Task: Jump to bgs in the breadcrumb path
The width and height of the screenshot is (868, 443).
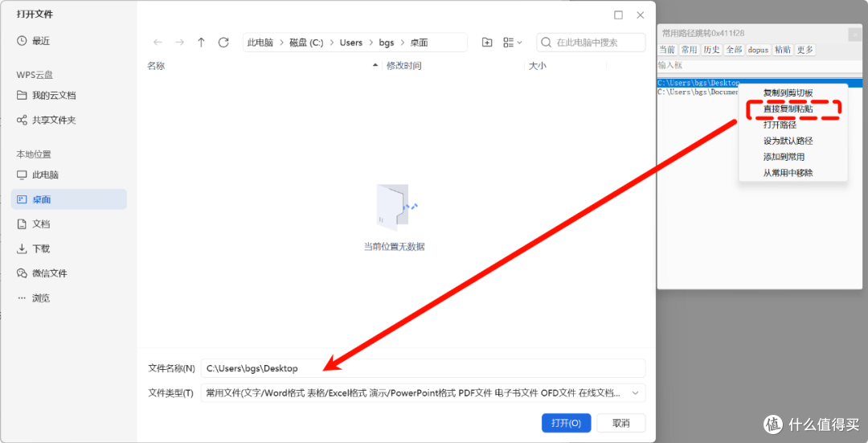Action: tap(387, 43)
